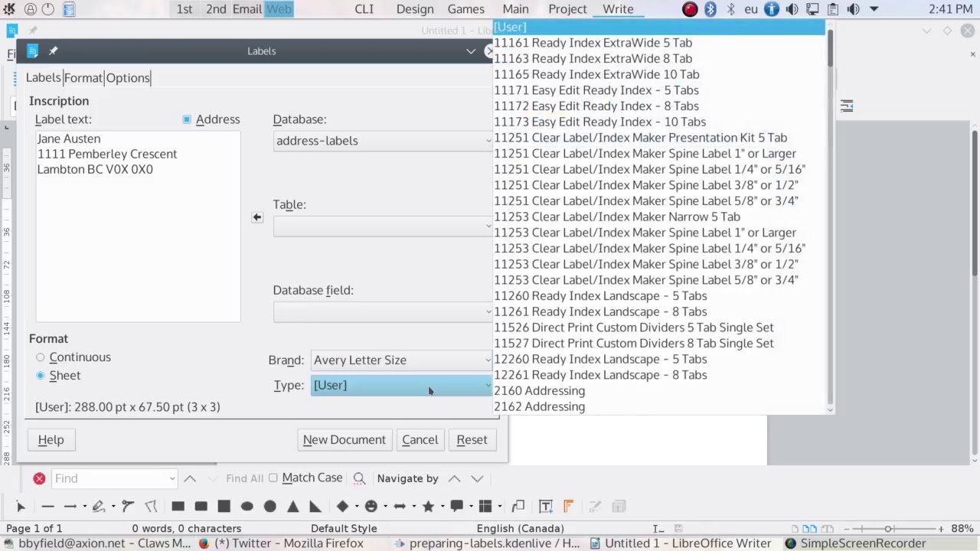Pick the Ellipse shape tool
Viewport: 980px width, 551px height.
[x=247, y=507]
